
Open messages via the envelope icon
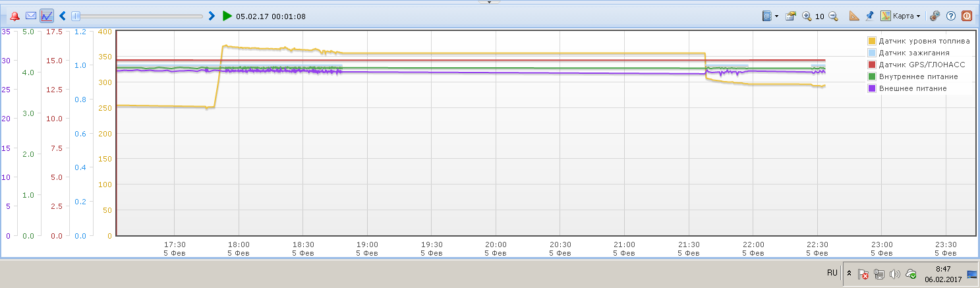pyautogui.click(x=30, y=16)
